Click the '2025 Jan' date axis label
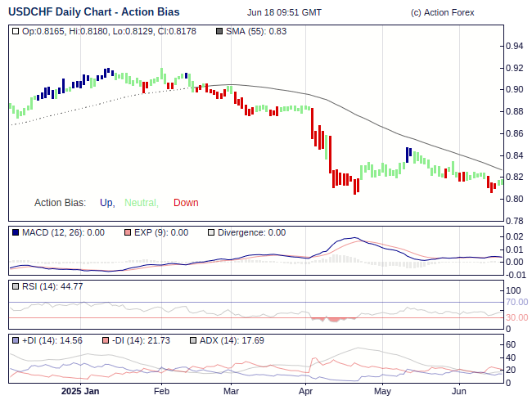This screenshot has width=532, height=400. coord(80,391)
